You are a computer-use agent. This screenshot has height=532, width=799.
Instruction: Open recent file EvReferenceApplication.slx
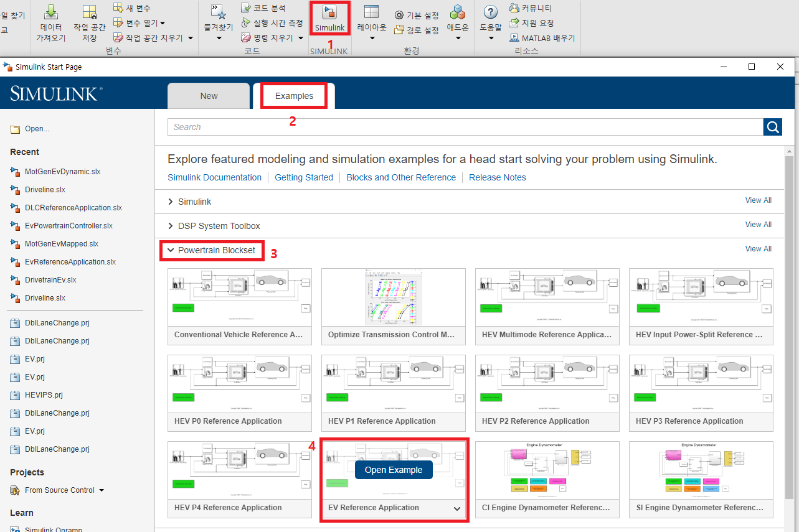pyautogui.click(x=63, y=261)
